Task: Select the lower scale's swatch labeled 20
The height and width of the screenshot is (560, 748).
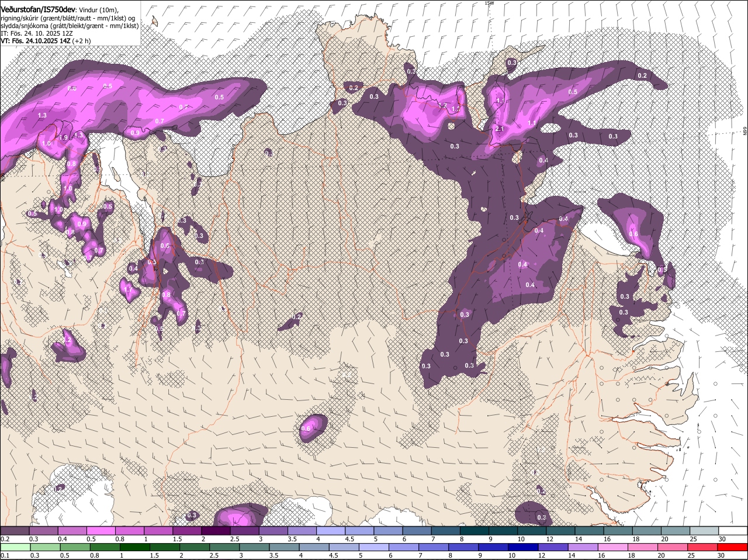Action: tap(671, 547)
